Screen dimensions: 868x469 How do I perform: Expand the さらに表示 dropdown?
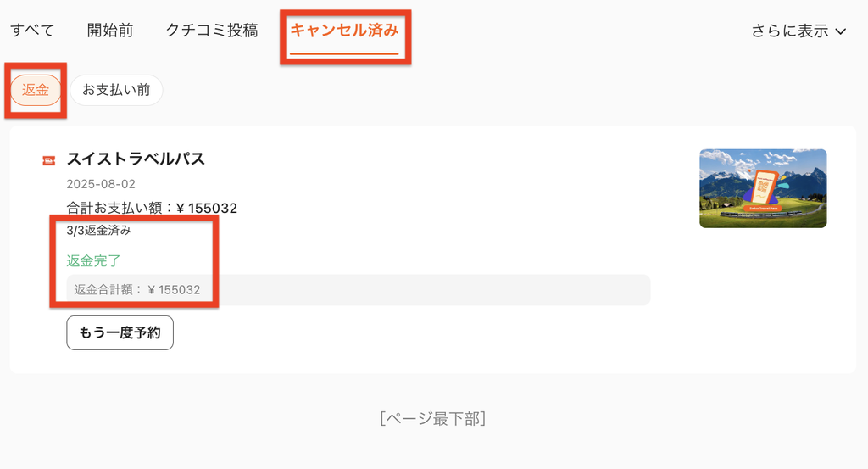(798, 31)
